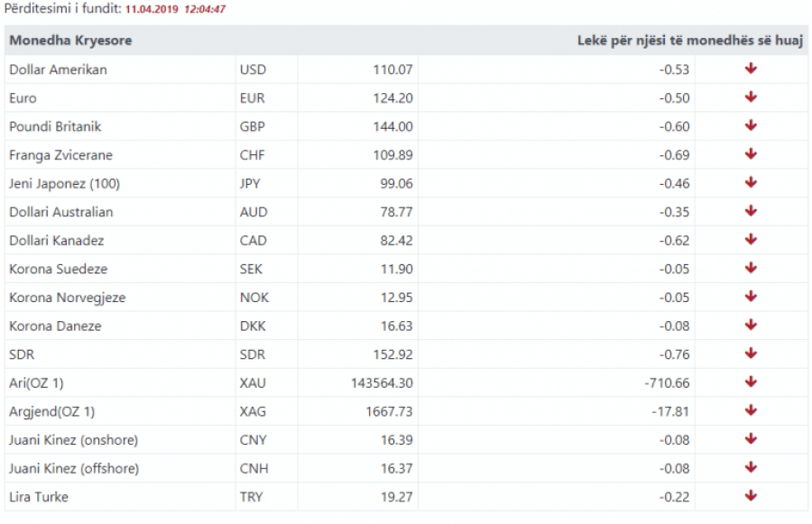This screenshot has height=524, width=812.
Task: Select the GBP row's red arrow icon
Action: point(751,126)
